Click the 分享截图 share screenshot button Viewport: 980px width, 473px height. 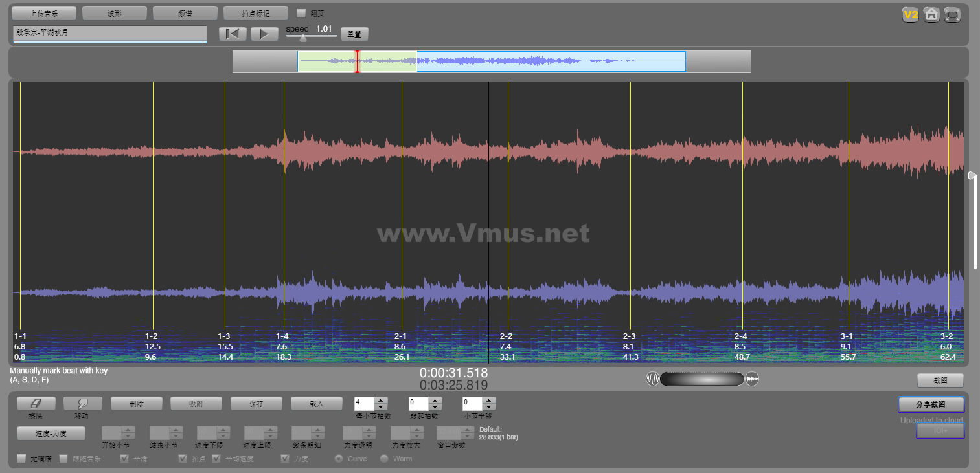pos(931,404)
